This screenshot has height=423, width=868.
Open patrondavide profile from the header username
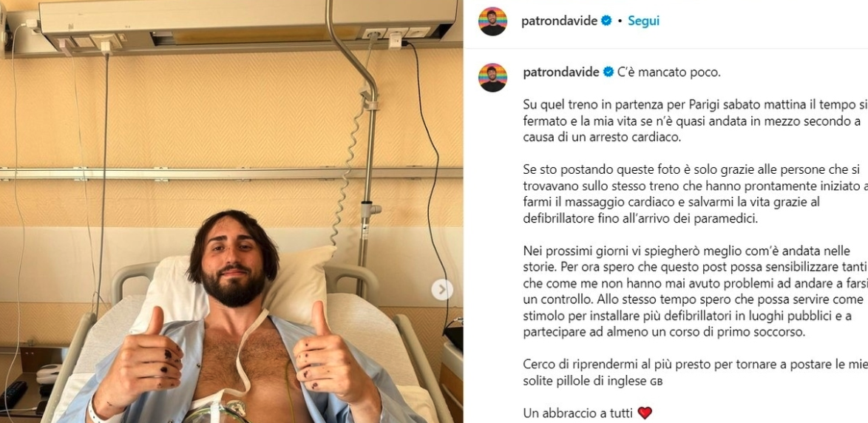[x=560, y=21]
